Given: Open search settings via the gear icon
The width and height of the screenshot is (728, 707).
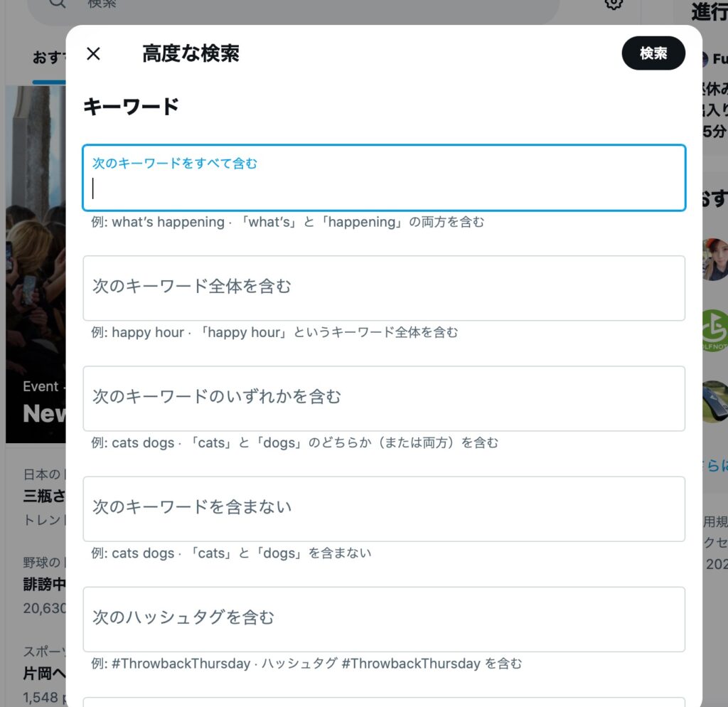Looking at the screenshot, I should click(614, 4).
